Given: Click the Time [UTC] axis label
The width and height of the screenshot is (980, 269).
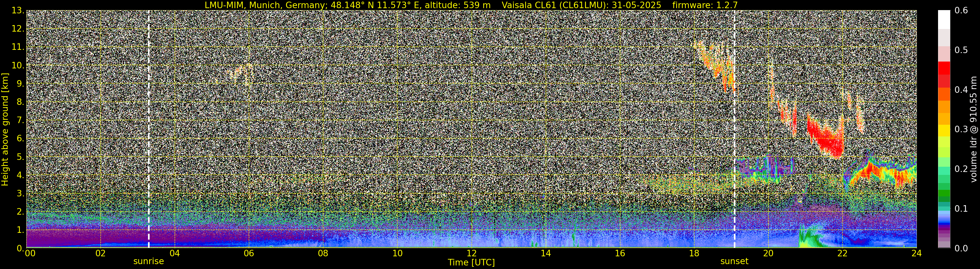Looking at the screenshot, I should [471, 262].
